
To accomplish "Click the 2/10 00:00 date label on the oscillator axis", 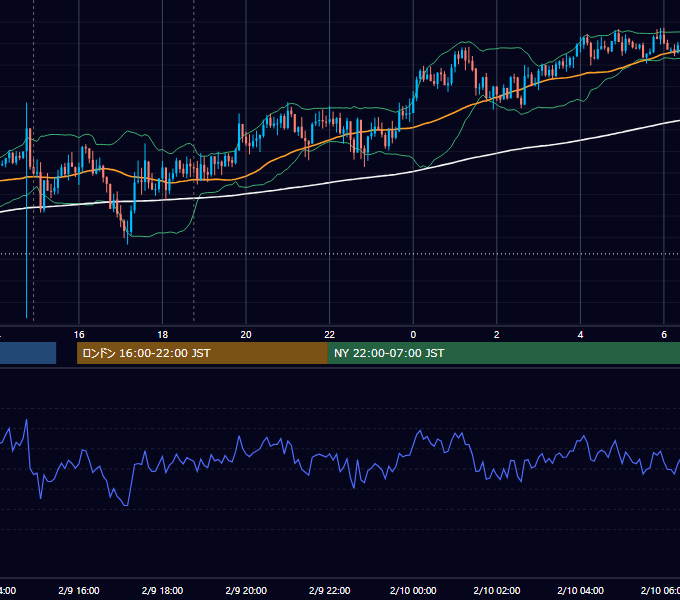I will click(413, 590).
